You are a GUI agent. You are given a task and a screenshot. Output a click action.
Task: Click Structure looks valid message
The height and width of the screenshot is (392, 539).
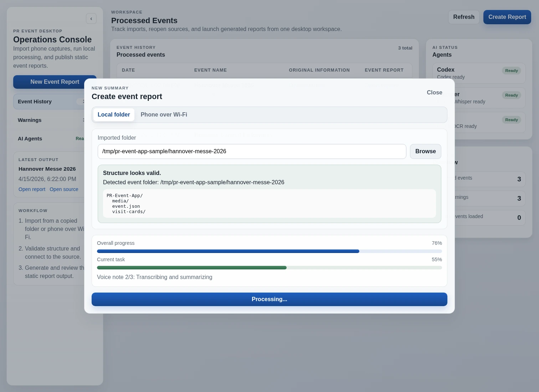pos(132,173)
